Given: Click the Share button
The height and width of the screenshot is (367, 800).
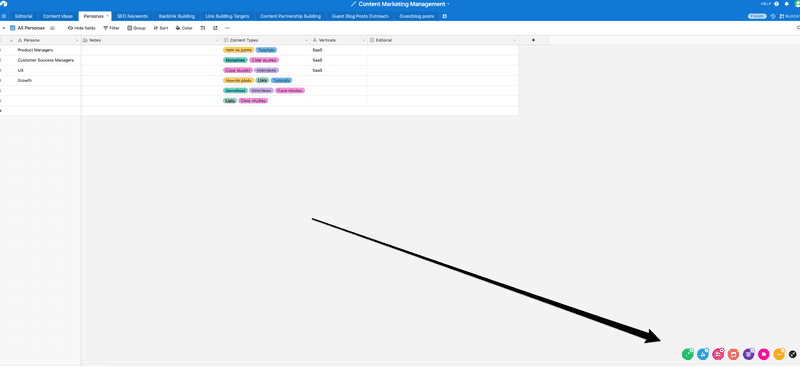Looking at the screenshot, I should click(x=757, y=16).
